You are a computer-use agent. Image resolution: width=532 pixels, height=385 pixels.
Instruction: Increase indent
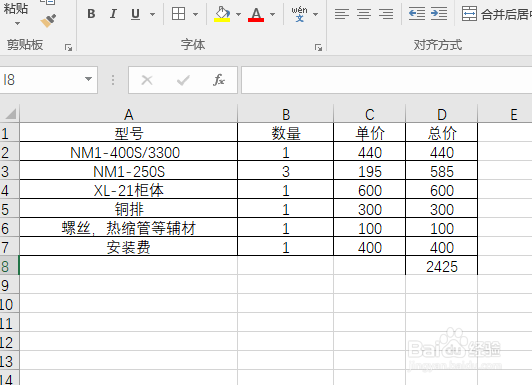(x=439, y=14)
